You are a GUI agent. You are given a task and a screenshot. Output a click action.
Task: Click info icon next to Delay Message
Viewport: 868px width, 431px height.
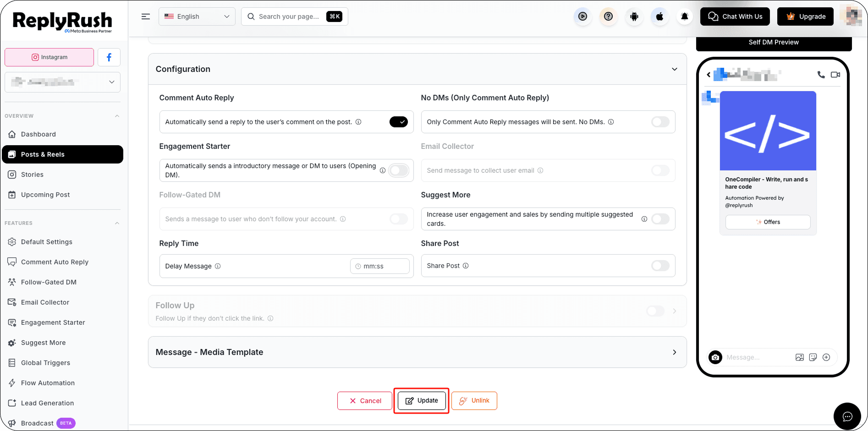coord(218,266)
